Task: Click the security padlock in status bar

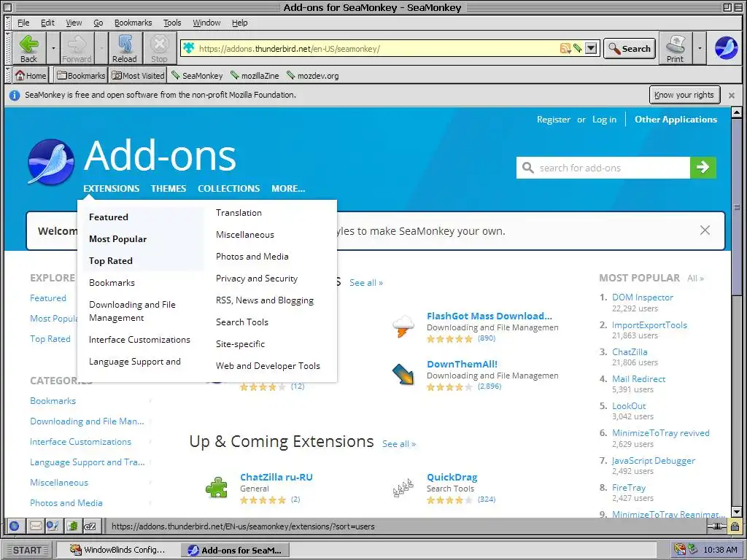Action: click(735, 526)
